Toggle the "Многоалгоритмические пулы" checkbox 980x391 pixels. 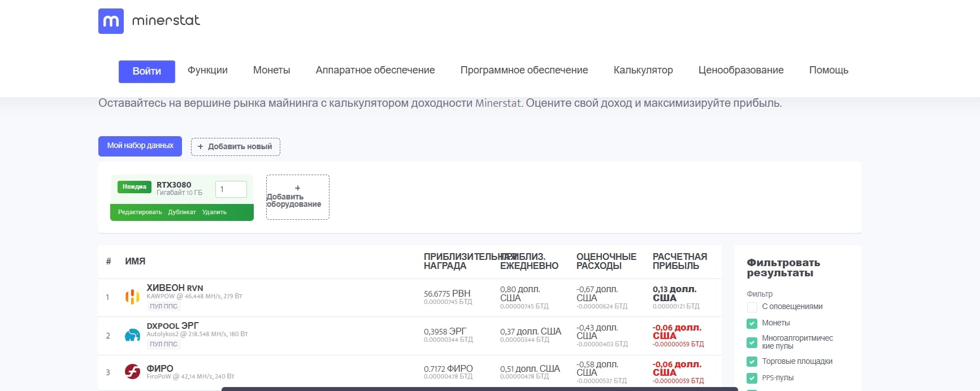(x=752, y=342)
